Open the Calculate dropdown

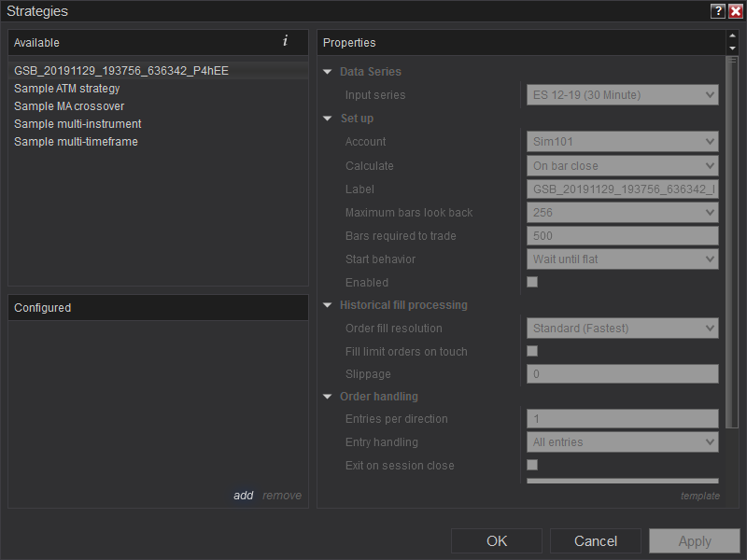622,166
